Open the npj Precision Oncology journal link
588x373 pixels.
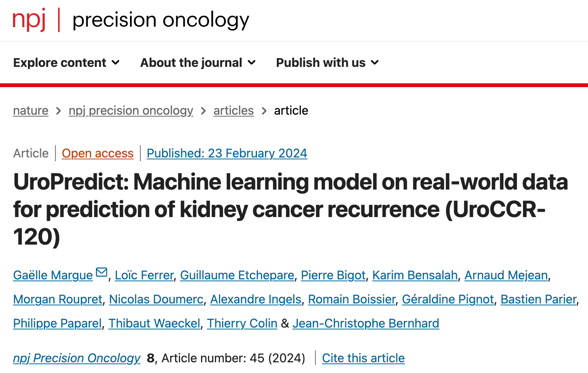coord(77,358)
